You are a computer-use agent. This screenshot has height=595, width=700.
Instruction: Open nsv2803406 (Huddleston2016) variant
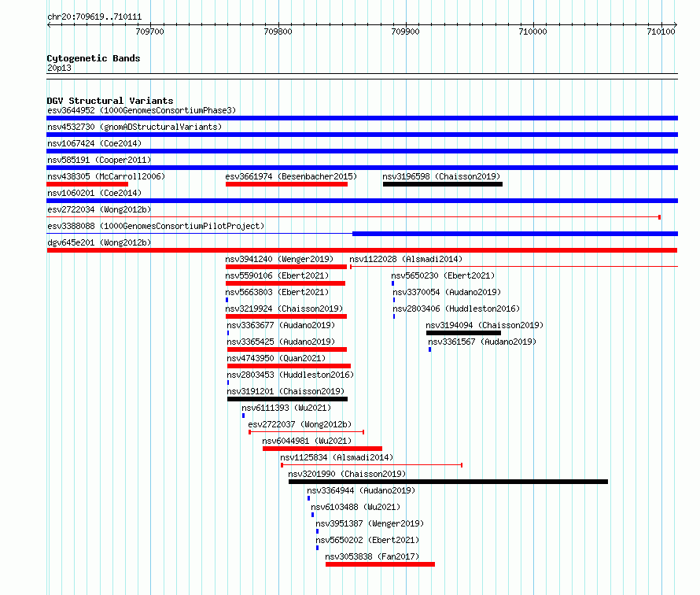[456, 309]
